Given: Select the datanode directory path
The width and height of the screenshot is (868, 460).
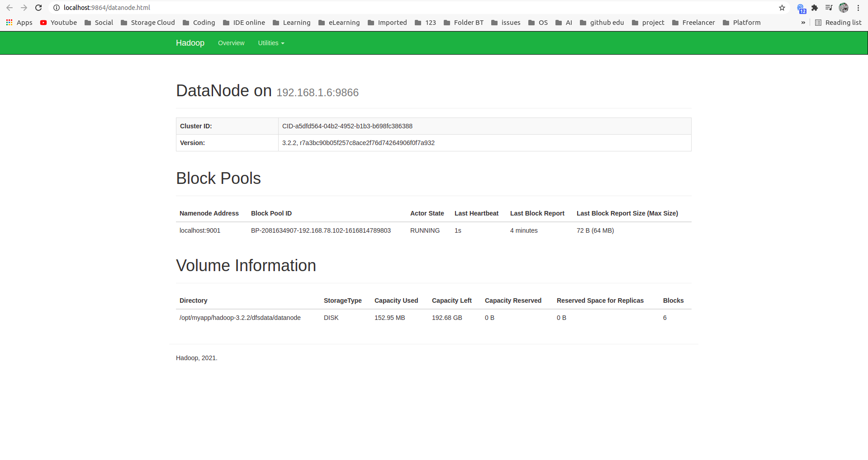Looking at the screenshot, I should 240,318.
